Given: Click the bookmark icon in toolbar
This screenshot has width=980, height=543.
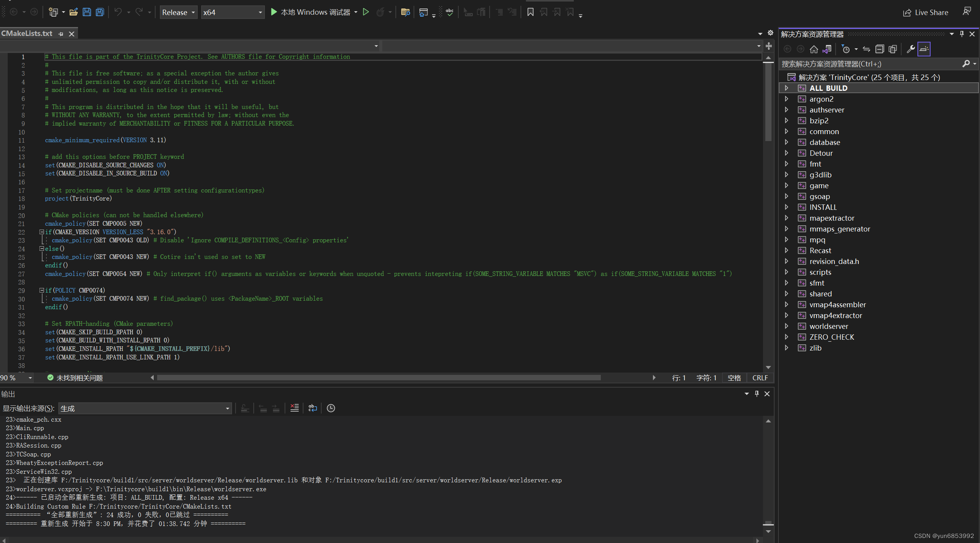Looking at the screenshot, I should [530, 12].
